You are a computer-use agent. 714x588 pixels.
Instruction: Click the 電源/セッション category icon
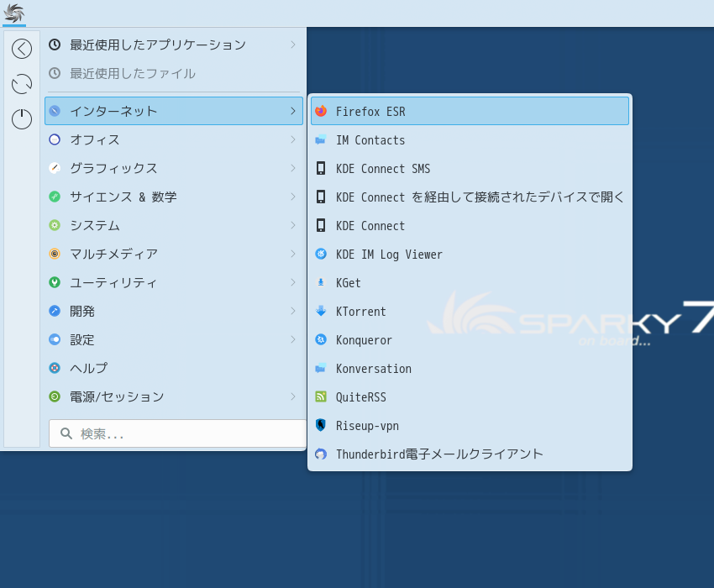point(55,396)
